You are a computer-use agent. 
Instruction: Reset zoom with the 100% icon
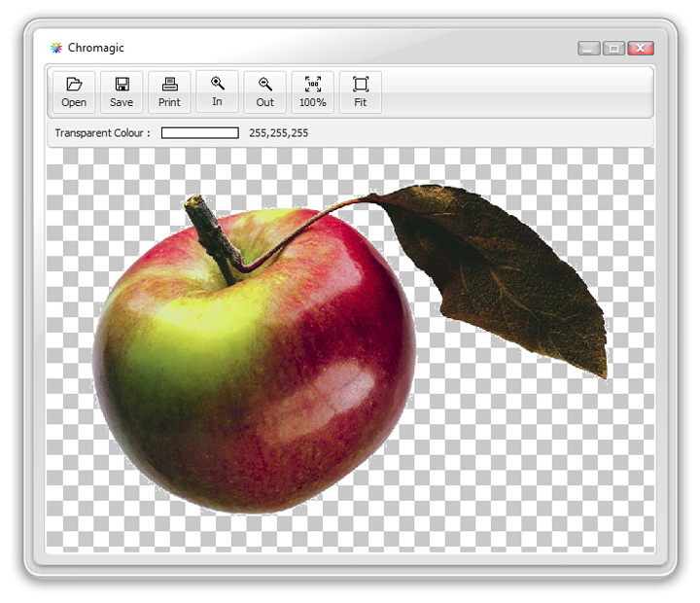coord(312,85)
